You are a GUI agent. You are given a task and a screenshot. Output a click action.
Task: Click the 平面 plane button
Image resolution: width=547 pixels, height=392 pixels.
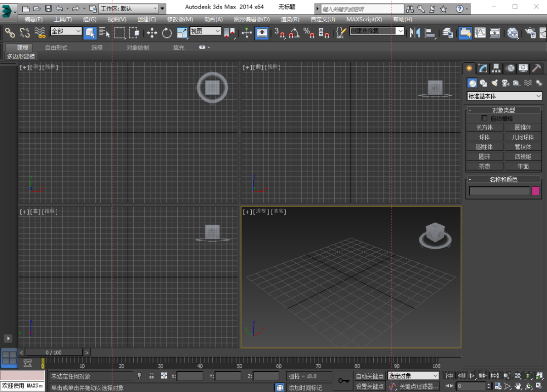coord(523,166)
